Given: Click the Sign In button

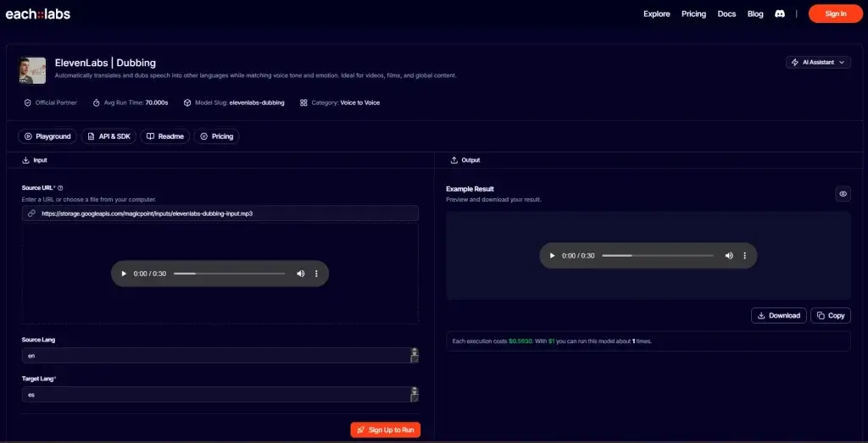Looking at the screenshot, I should tap(835, 14).
